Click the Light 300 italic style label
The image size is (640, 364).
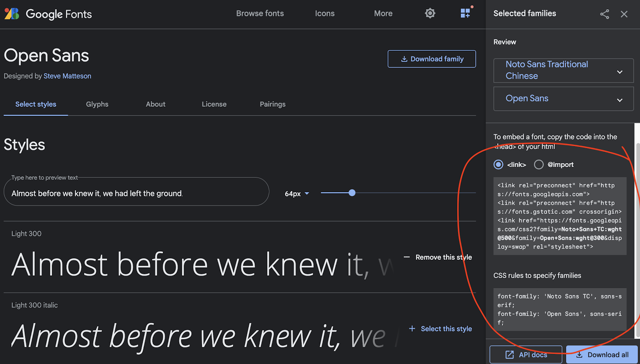coord(34,305)
